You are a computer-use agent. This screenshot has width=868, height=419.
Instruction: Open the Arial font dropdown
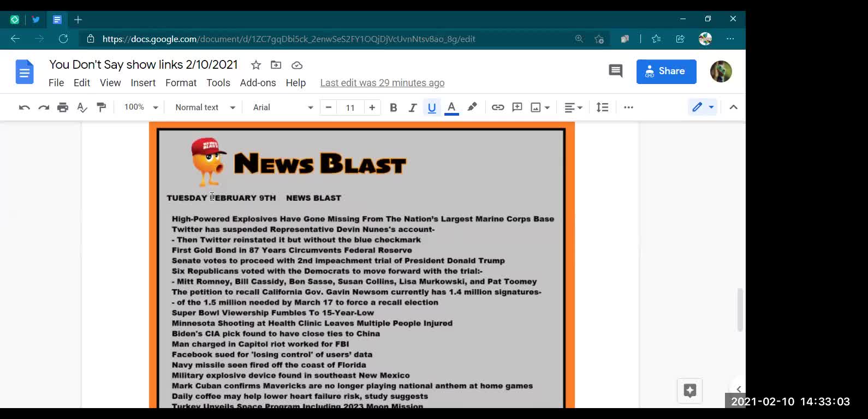tap(283, 107)
